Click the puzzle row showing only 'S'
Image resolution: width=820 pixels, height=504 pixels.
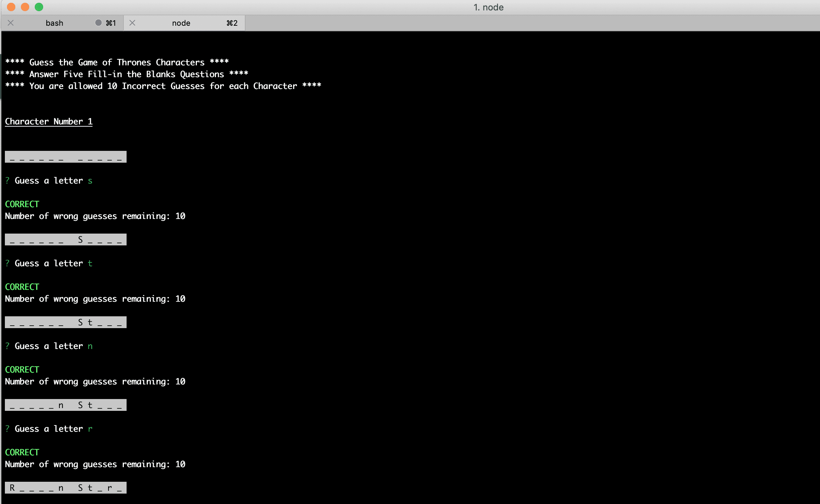point(66,239)
